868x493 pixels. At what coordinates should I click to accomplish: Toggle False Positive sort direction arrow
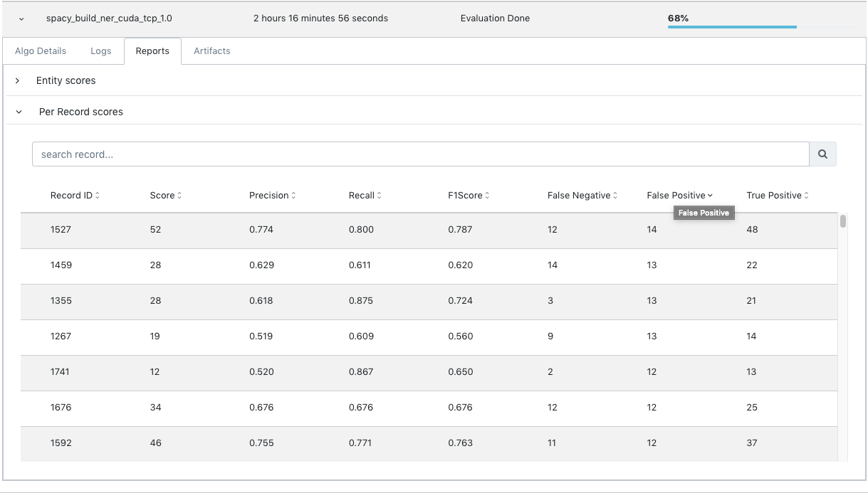(710, 196)
